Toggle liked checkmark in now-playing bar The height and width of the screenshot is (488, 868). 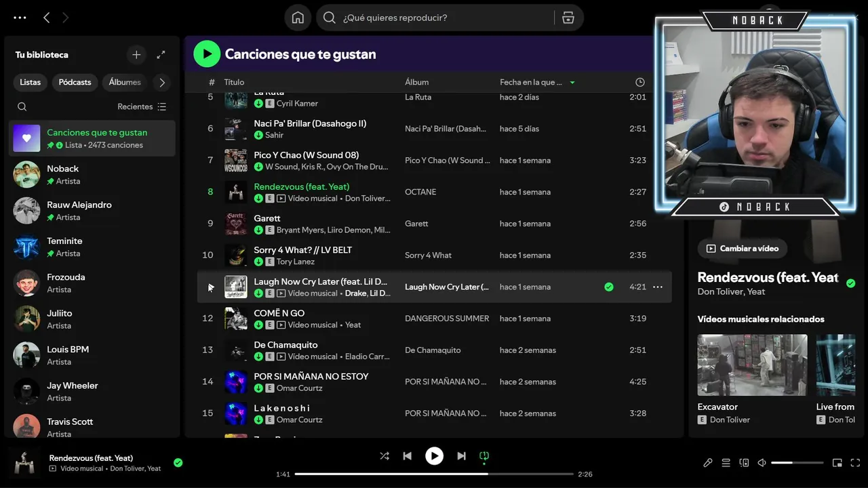[178, 463]
